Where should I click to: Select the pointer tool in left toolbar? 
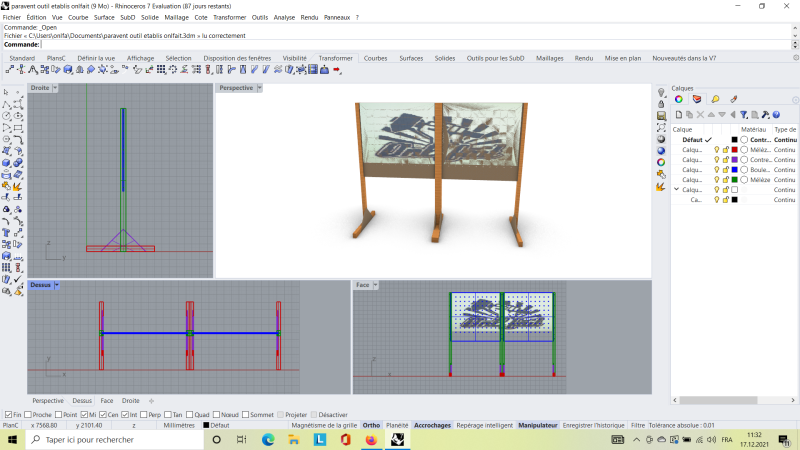[x=7, y=92]
